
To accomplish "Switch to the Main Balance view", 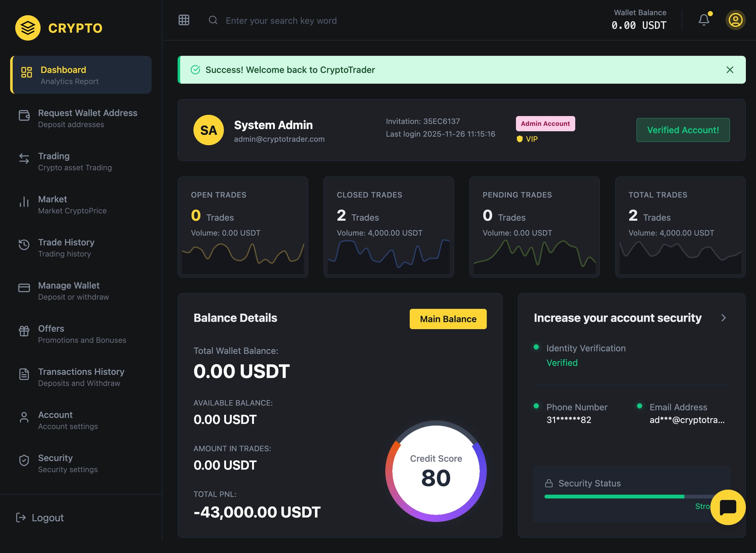I will coord(448,319).
